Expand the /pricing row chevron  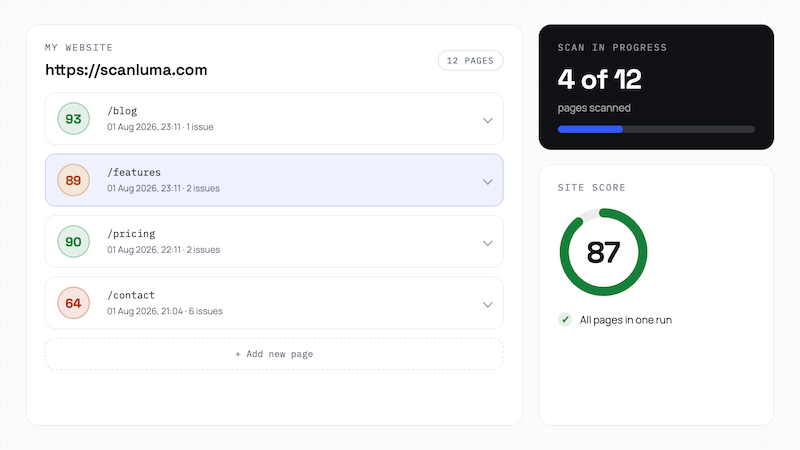coord(488,243)
